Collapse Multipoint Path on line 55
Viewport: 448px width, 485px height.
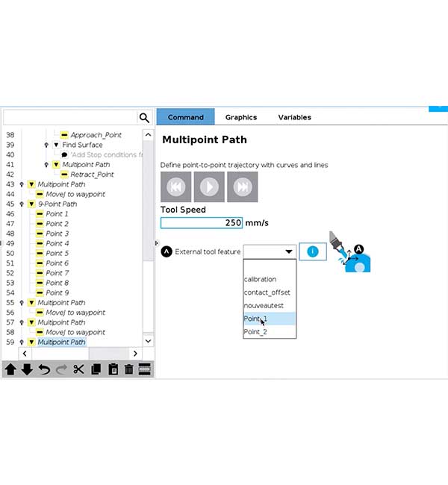point(31,302)
